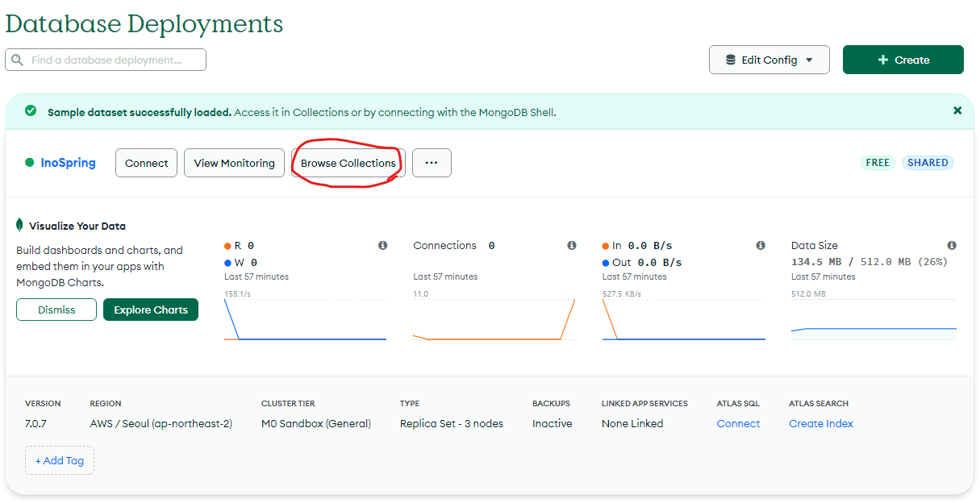980x503 pixels.
Task: Open View Monitoring for the cluster
Action: pyautogui.click(x=235, y=163)
